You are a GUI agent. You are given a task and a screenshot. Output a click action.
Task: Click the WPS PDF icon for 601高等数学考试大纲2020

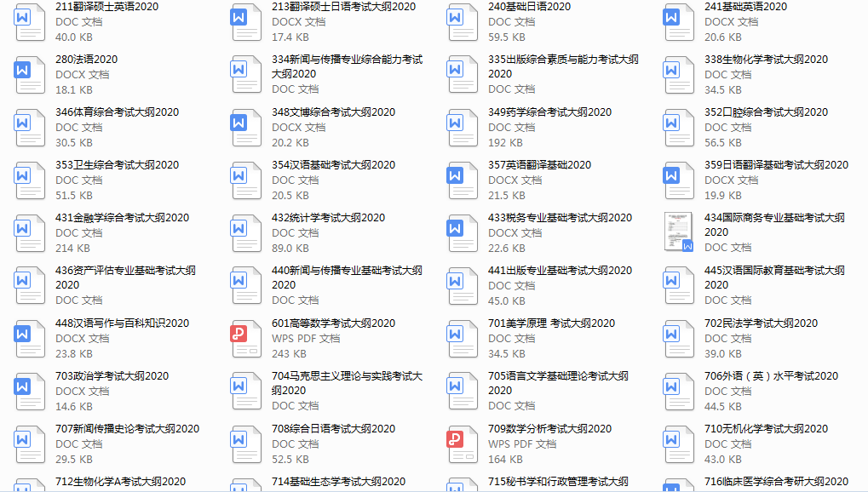click(x=245, y=338)
